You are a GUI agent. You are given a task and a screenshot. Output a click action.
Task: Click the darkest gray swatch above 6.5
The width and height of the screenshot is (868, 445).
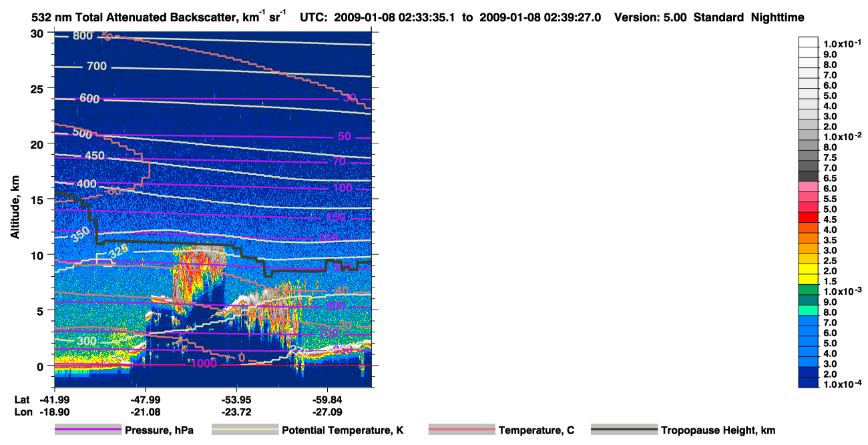point(809,176)
